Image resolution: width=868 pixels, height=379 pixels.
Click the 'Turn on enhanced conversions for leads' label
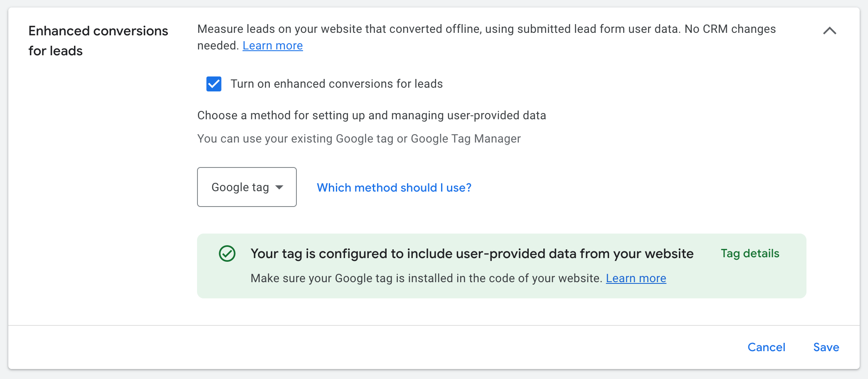[337, 84]
